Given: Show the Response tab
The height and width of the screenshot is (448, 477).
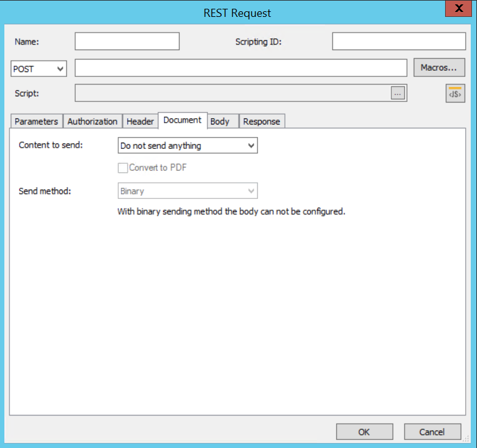Looking at the screenshot, I should [262, 121].
